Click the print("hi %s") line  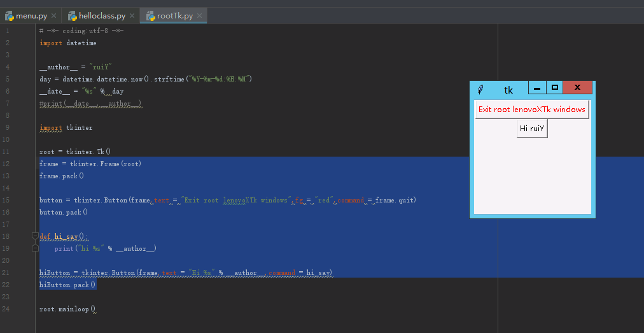coord(106,248)
